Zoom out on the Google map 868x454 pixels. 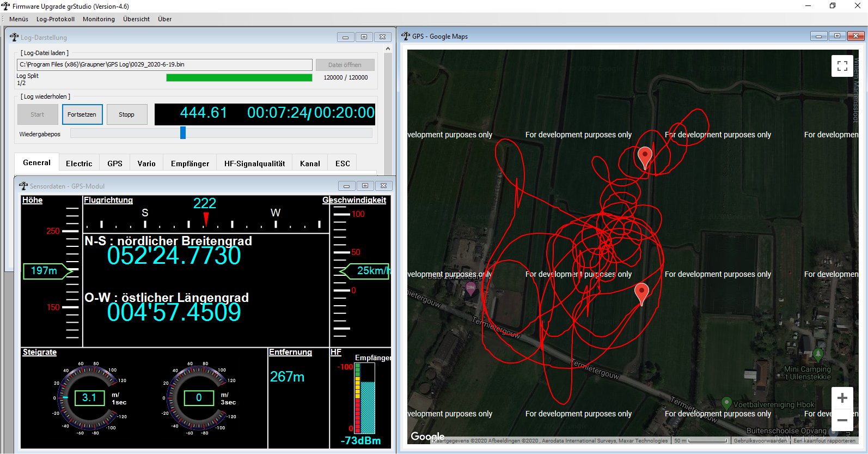[x=842, y=420]
